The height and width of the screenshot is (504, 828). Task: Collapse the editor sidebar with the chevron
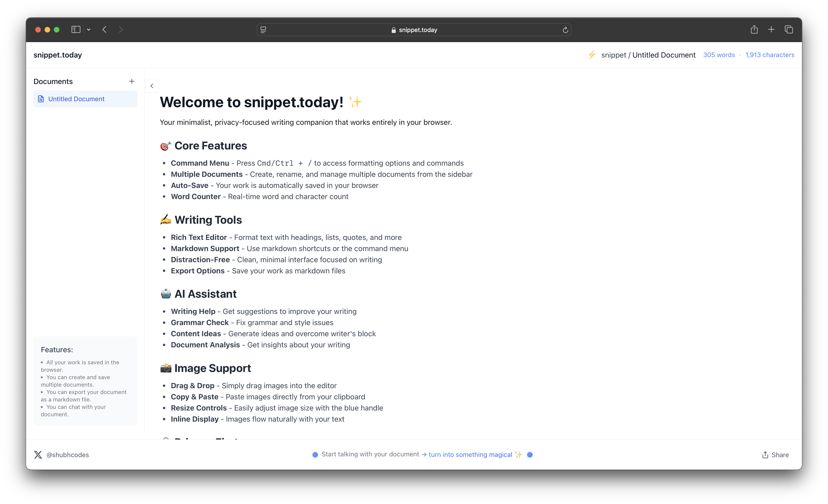pos(152,86)
